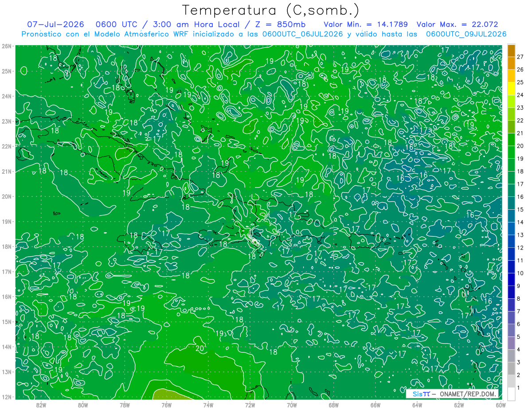Click the white swatch at the color scale bottom
The image size is (532, 411).
point(512,394)
